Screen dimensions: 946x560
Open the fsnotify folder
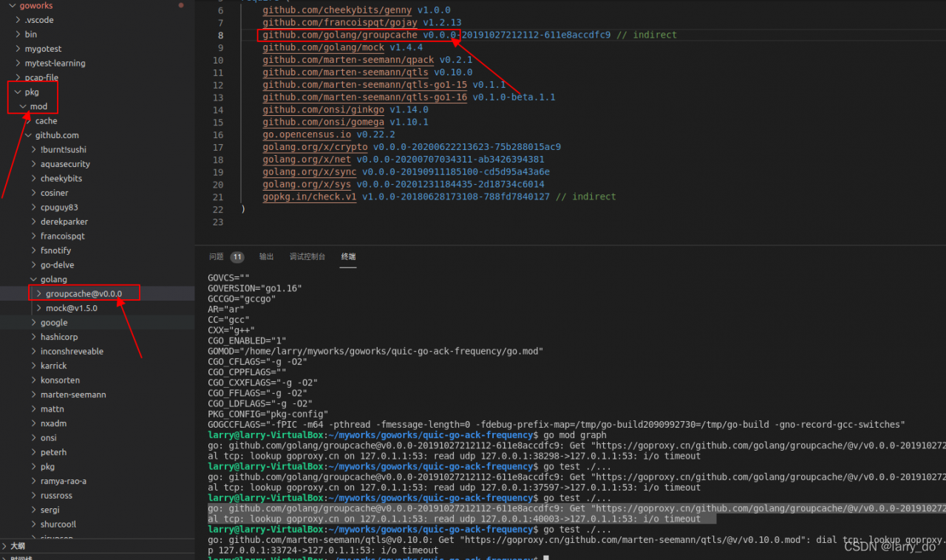coord(55,250)
